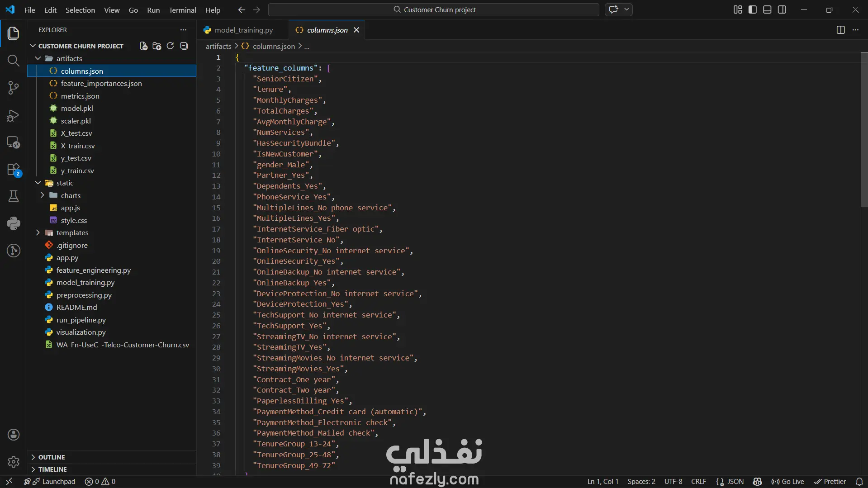Open the Help menu

point(213,10)
